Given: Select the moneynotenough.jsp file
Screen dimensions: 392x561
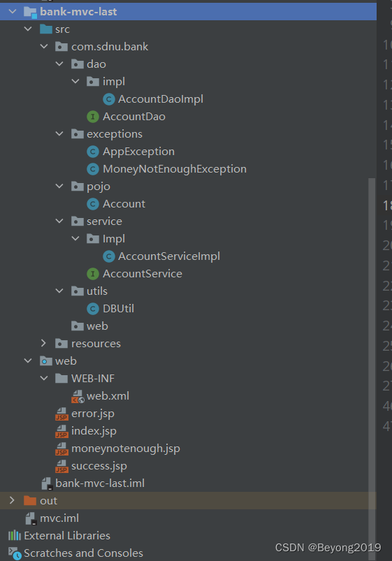Looking at the screenshot, I should click(125, 449).
